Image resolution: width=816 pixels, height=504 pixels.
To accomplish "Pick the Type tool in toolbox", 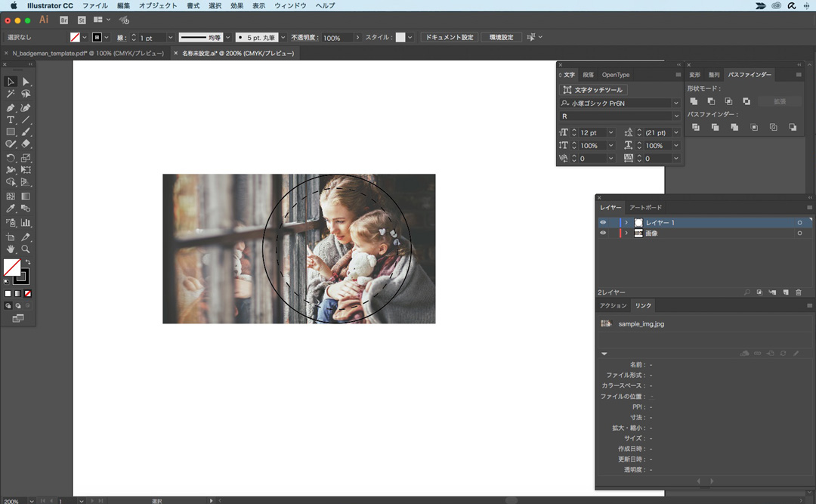I will 11,120.
